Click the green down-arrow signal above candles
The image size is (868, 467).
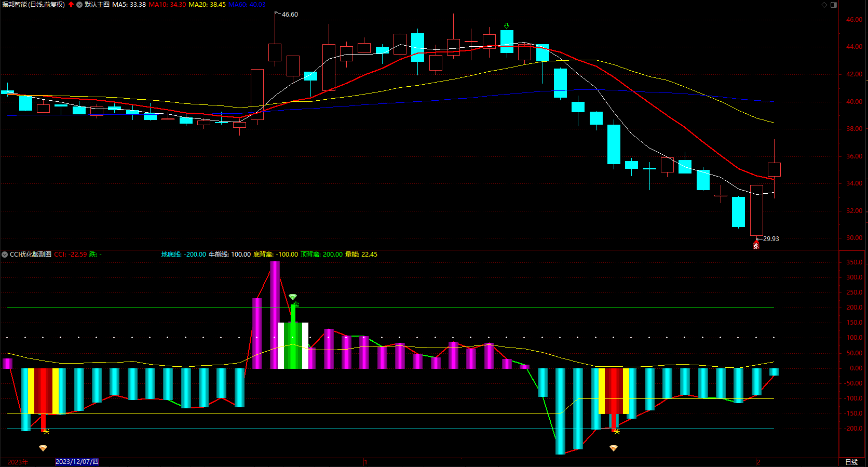(507, 25)
